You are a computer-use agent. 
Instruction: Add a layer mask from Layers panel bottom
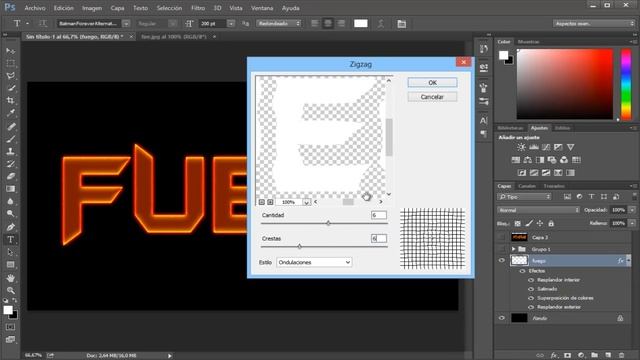(567, 355)
